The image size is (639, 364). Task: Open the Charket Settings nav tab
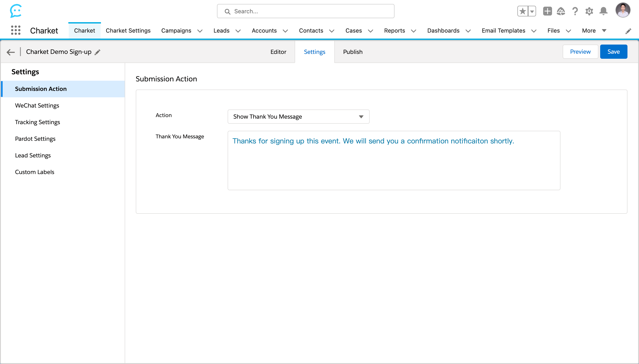click(128, 31)
